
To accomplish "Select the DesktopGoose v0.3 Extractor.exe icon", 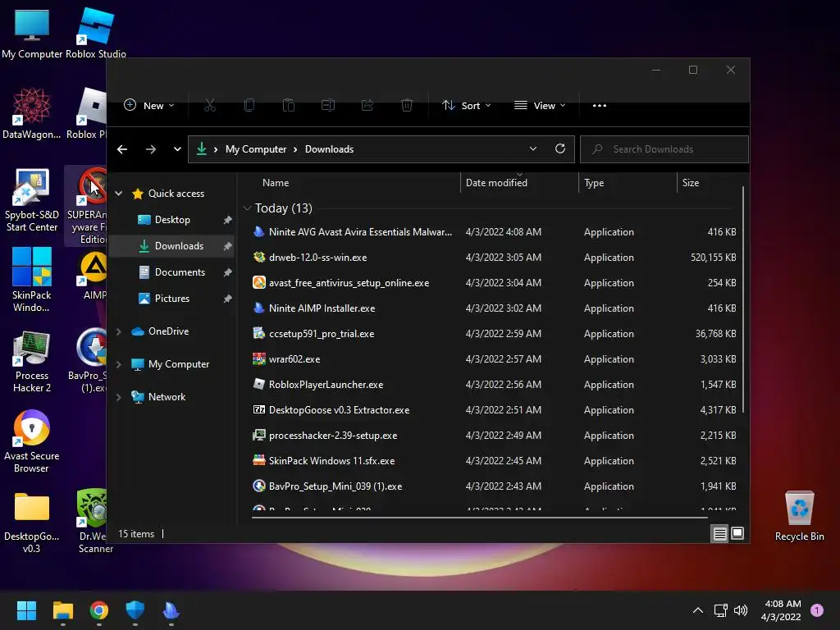I will click(x=259, y=410).
